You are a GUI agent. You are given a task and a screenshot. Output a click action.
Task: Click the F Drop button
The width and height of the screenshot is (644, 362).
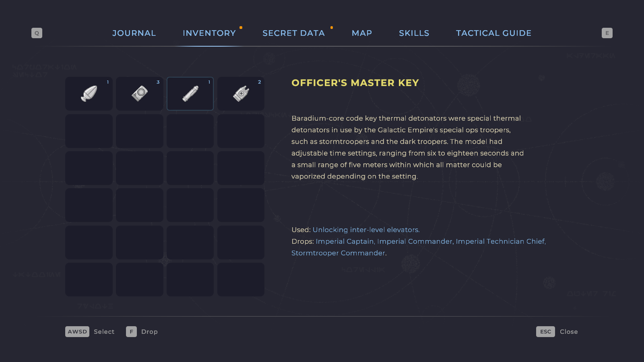point(142,331)
